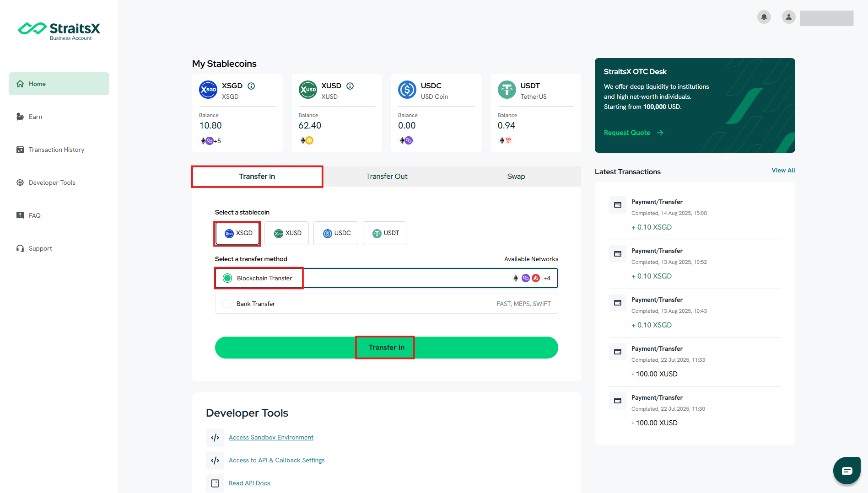The height and width of the screenshot is (493, 868).
Task: Open FAQ in sidebar
Action: 59,215
